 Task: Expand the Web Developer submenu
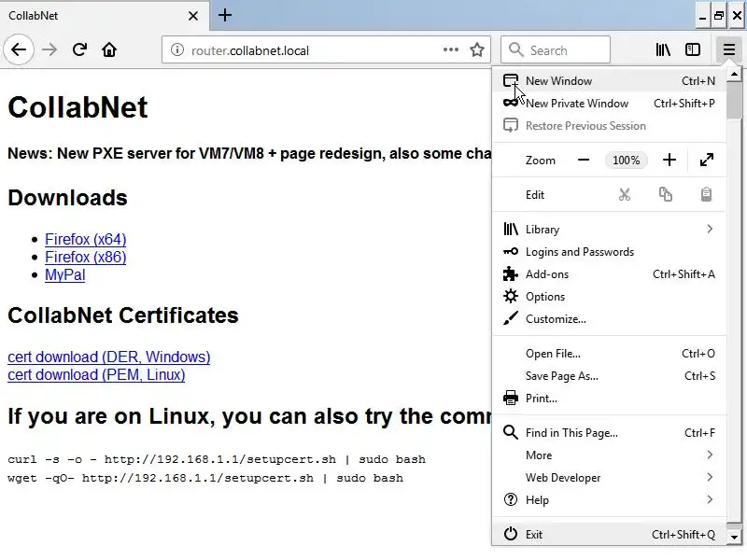pyautogui.click(x=610, y=478)
